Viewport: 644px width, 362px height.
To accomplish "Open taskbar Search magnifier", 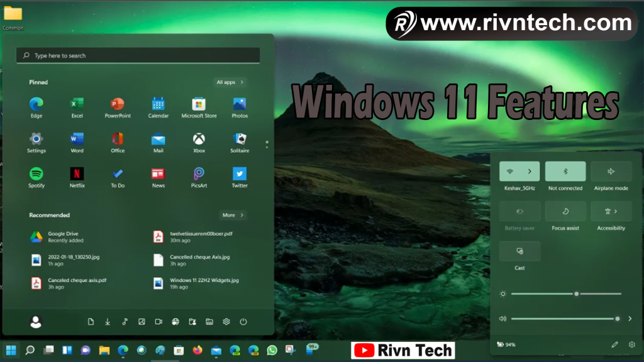I will click(30, 350).
